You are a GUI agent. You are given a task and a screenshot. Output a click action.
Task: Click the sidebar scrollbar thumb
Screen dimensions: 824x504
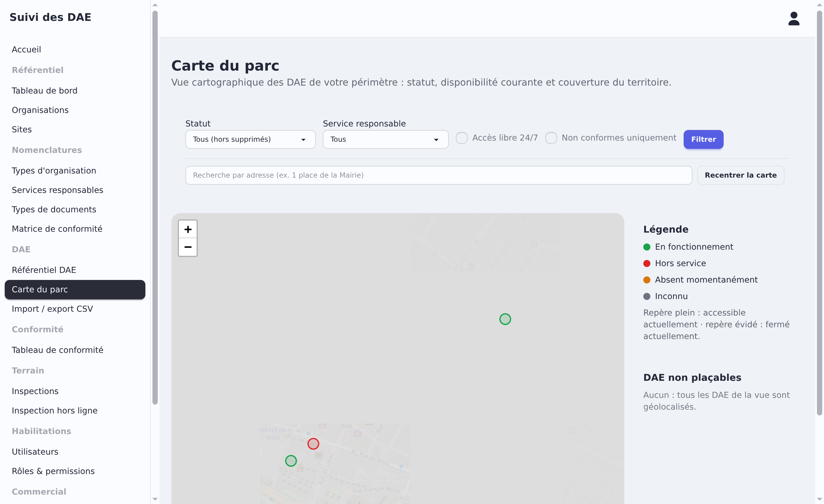pos(155,207)
